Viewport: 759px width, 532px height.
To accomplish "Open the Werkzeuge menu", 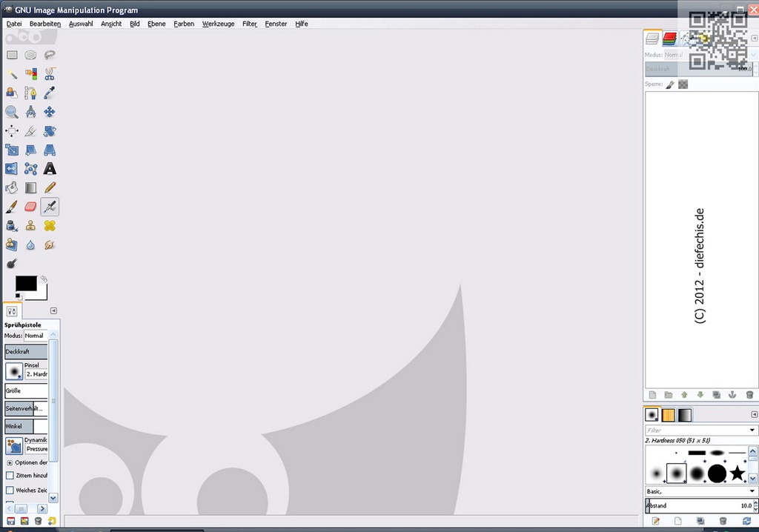I will tap(219, 24).
